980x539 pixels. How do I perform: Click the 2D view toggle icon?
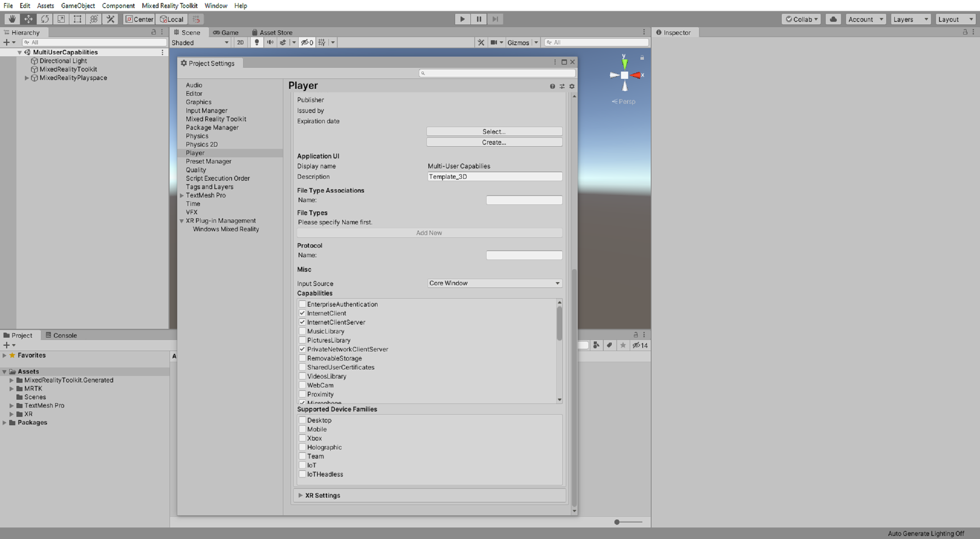click(x=240, y=42)
